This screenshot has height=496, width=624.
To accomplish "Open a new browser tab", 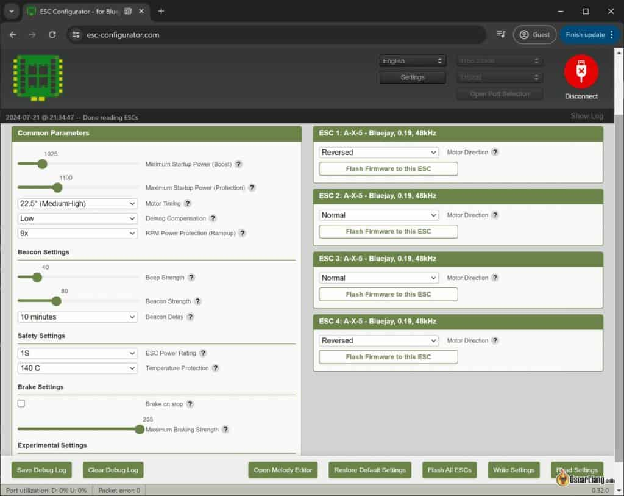I will [161, 11].
